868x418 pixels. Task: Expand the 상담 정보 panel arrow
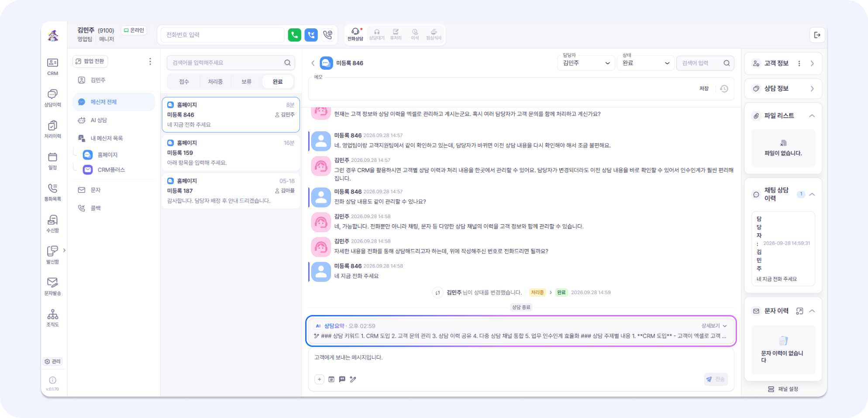(x=812, y=89)
